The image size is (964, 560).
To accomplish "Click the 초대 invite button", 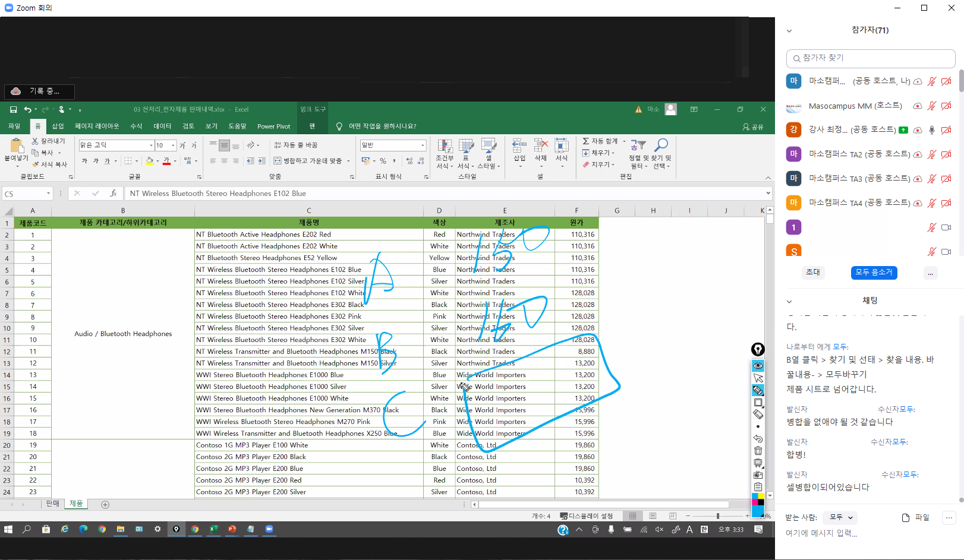I will click(812, 272).
